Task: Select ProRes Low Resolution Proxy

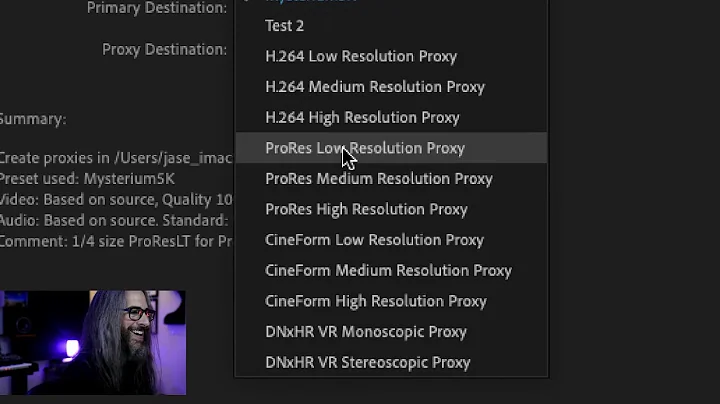Action: (391, 148)
